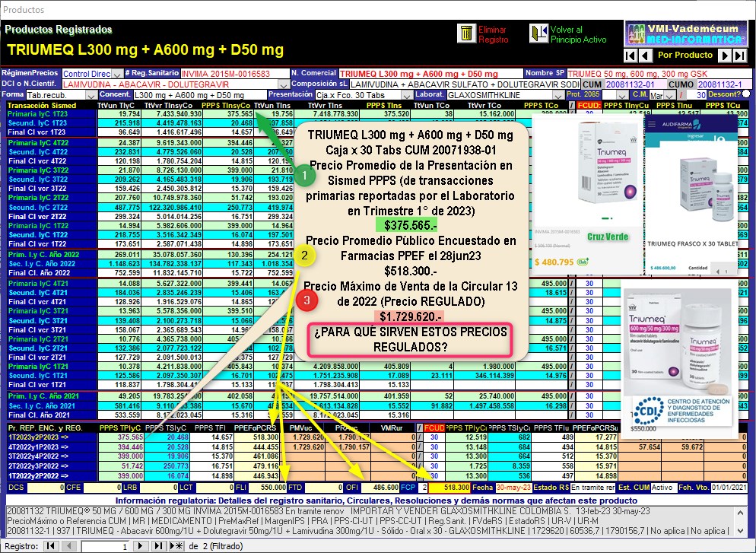The height and width of the screenshot is (553, 756).
Task: Click the Reg.Sanitario INVIMA number field
Action: pos(234,74)
